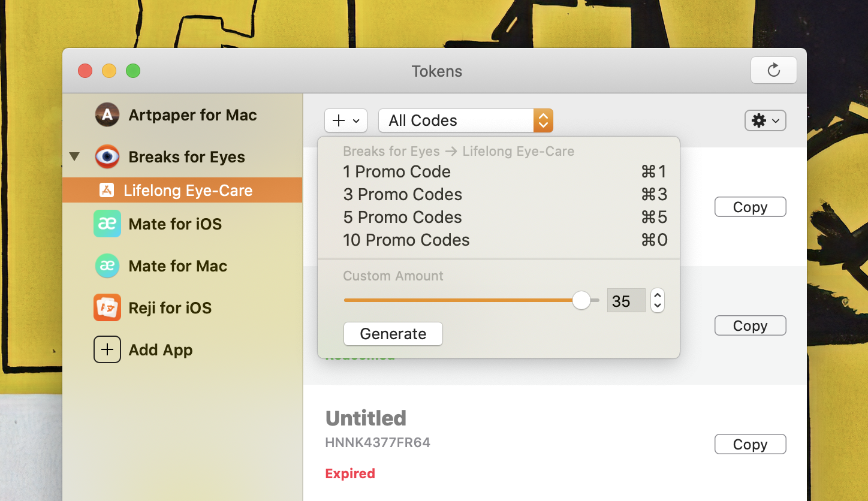This screenshot has width=868, height=501.
Task: Click the Generate button
Action: coord(393,334)
